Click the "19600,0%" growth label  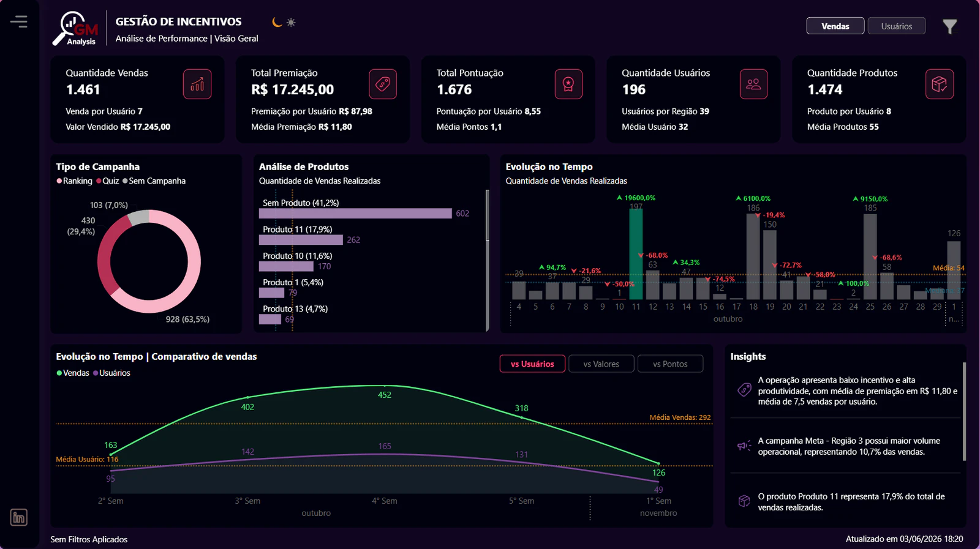point(636,198)
